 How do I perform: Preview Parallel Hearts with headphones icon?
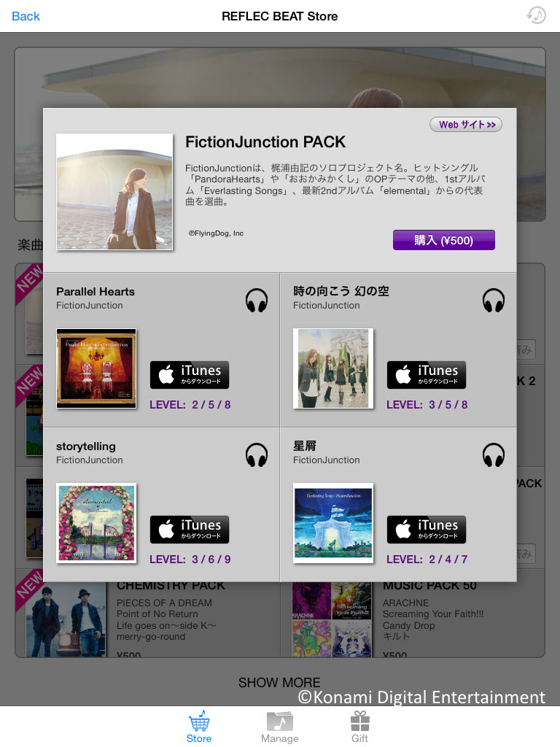tap(256, 301)
